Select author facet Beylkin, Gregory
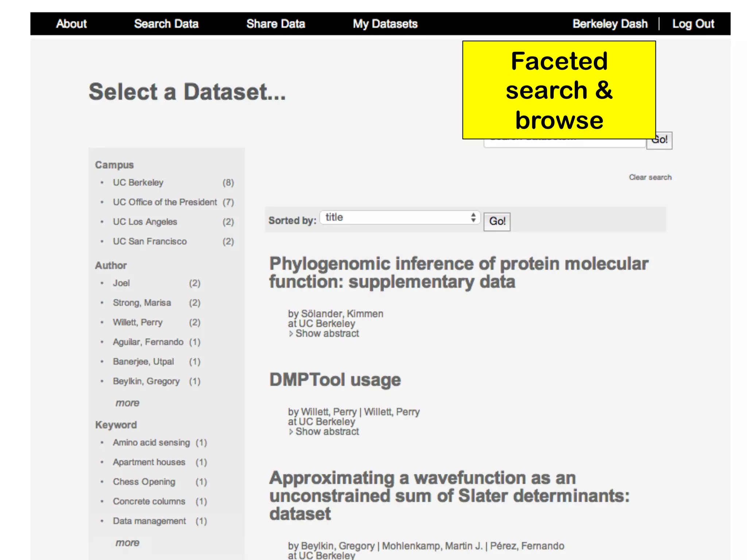 pyautogui.click(x=146, y=381)
